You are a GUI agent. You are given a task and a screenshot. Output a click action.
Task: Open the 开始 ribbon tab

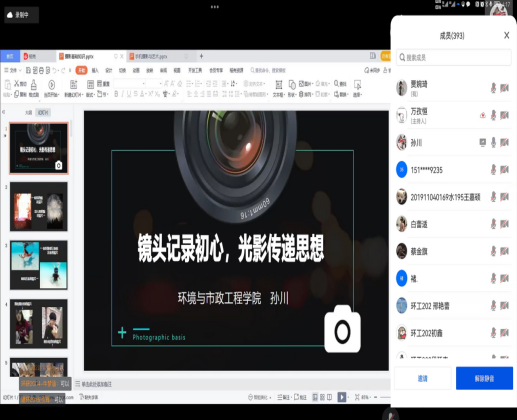pos(81,70)
